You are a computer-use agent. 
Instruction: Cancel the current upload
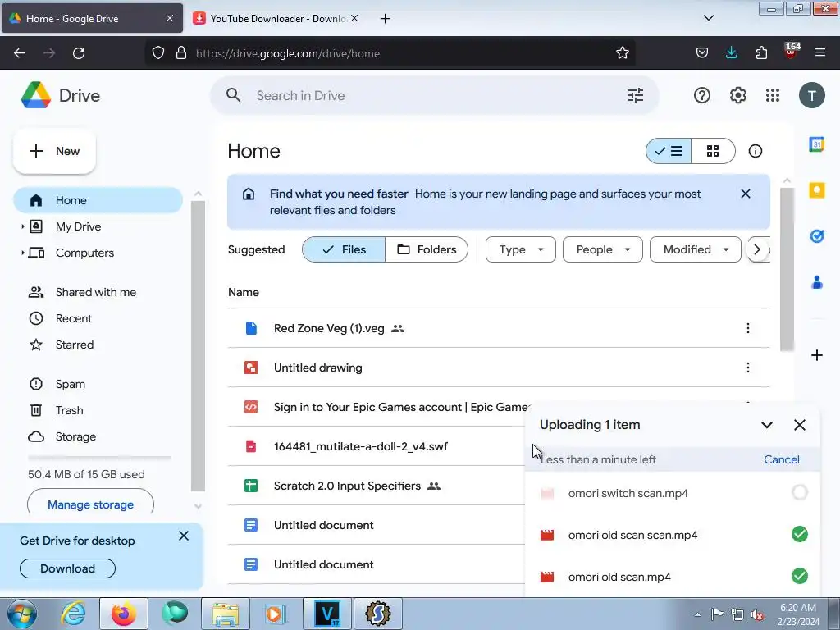(781, 459)
